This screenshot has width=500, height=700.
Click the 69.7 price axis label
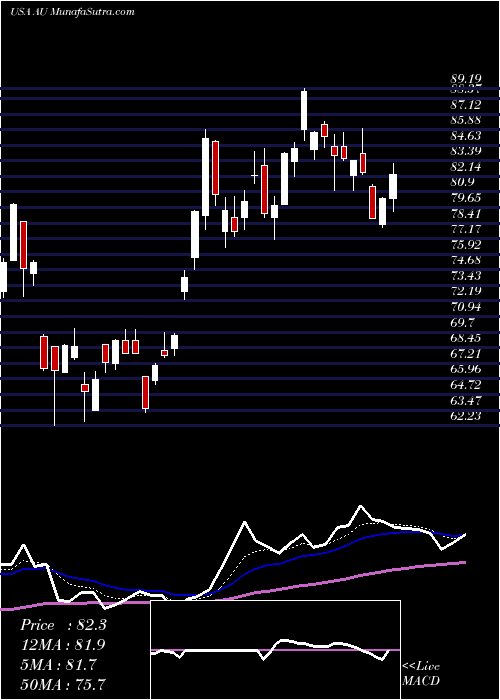pyautogui.click(x=462, y=323)
